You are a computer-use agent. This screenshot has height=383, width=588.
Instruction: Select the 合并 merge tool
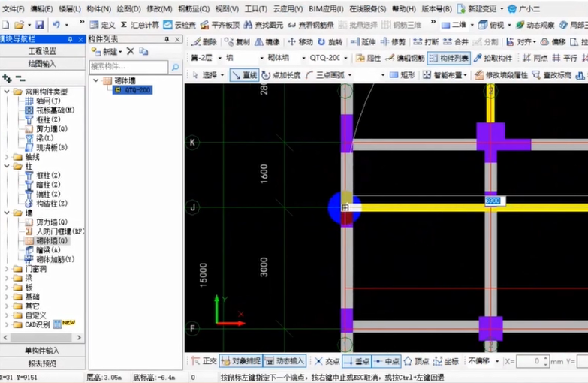pyautogui.click(x=456, y=41)
